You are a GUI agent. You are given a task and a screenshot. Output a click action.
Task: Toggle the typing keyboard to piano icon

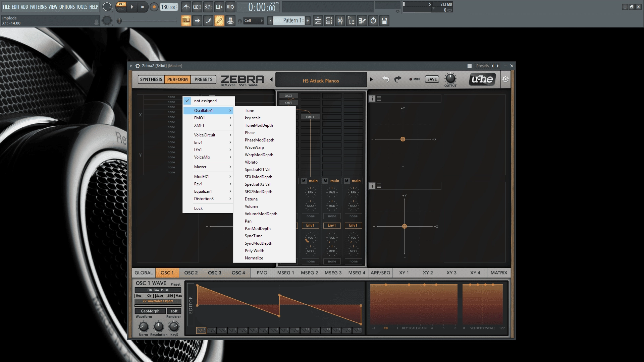point(186,21)
